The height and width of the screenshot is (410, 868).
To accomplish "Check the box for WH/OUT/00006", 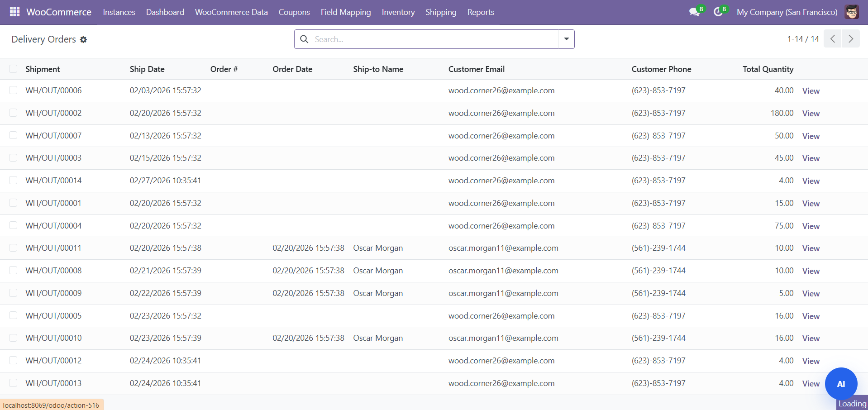I will (13, 91).
